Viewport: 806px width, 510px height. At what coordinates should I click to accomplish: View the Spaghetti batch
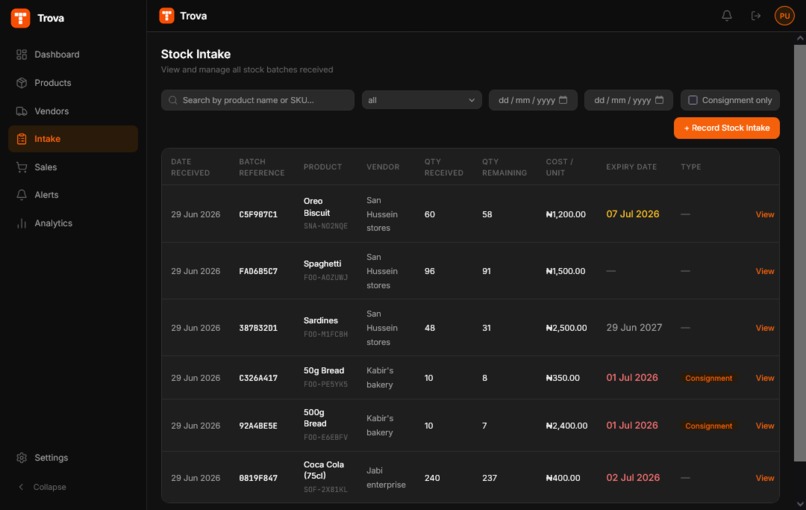(x=764, y=271)
